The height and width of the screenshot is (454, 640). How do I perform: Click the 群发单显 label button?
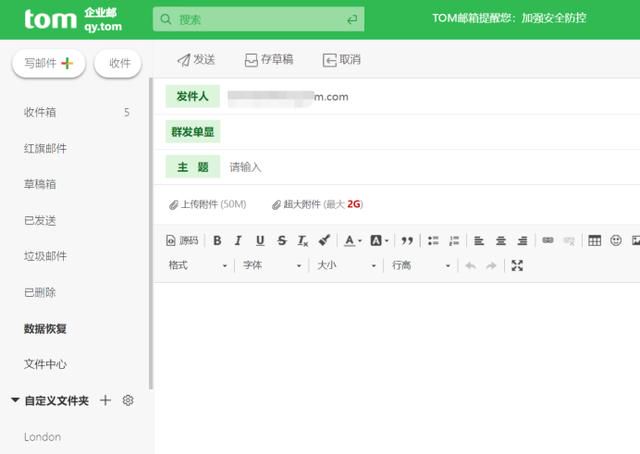[193, 131]
